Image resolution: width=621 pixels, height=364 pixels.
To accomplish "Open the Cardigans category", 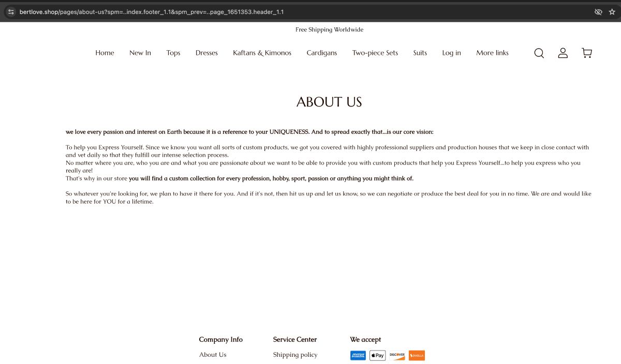I will click(321, 53).
